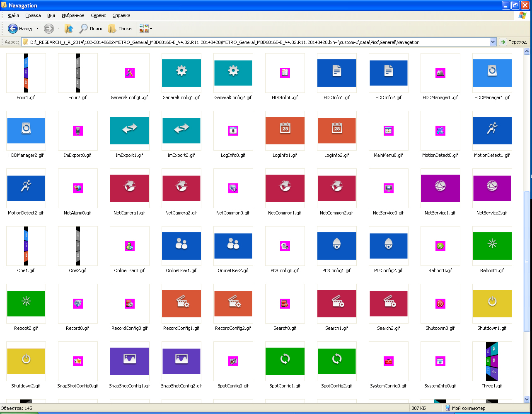Click the file name MotionDetect2.gif

26,213
